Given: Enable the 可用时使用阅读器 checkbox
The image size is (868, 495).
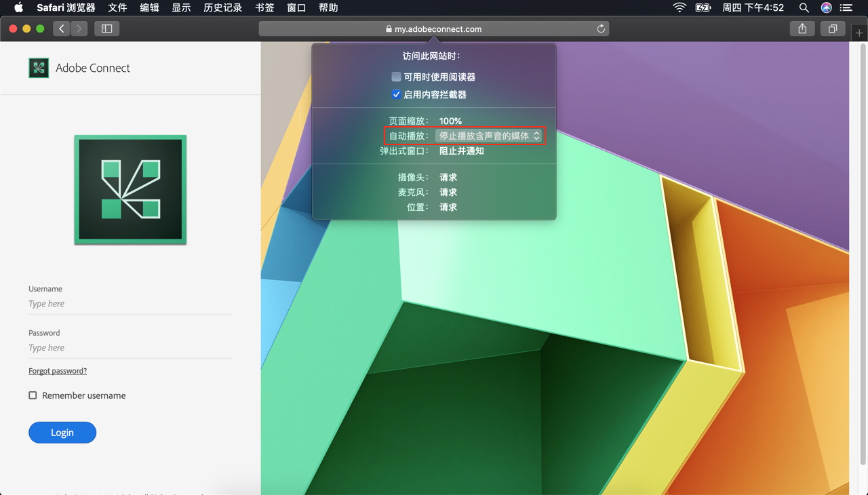Looking at the screenshot, I should pos(396,77).
